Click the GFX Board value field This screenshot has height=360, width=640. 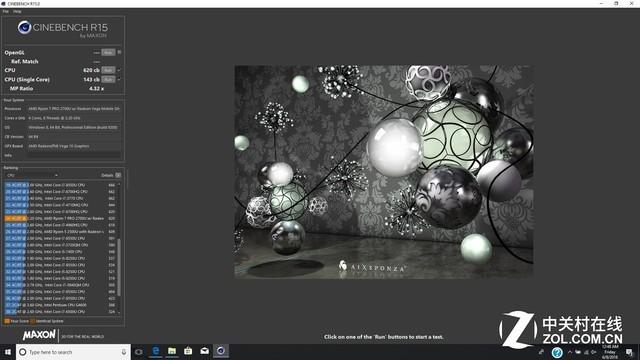(x=74, y=146)
